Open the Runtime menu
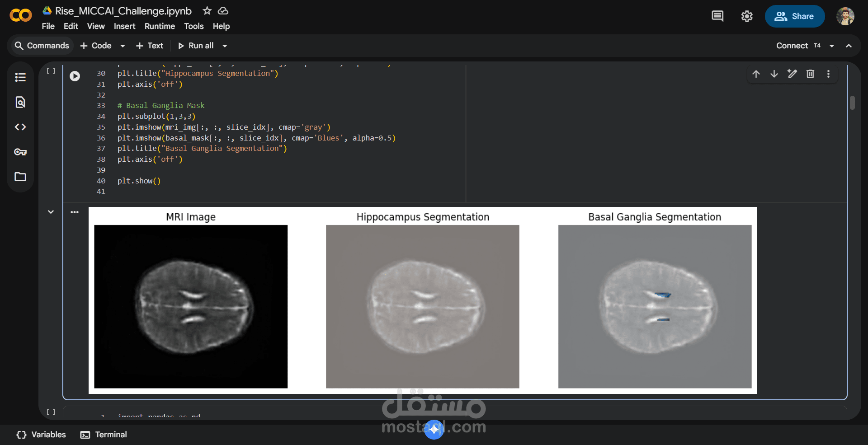The width and height of the screenshot is (868, 445). (x=160, y=26)
